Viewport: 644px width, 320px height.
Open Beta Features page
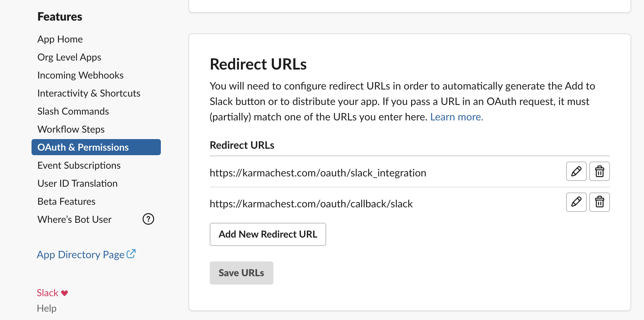tap(66, 202)
